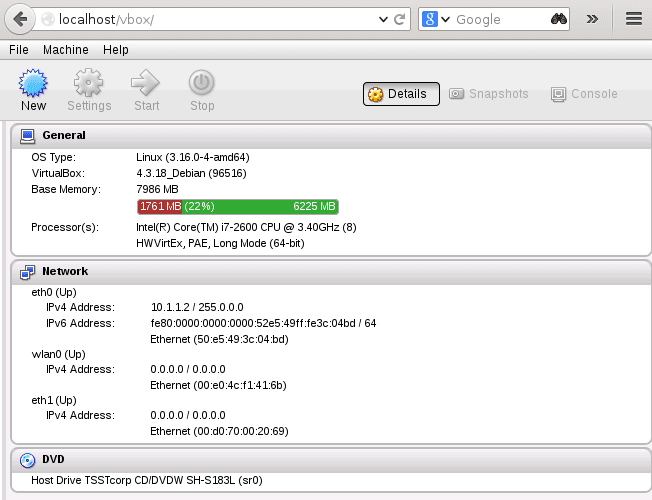This screenshot has width=652, height=500.
Task: Click IPv4 address 10.1.1.2 / 255.0.0.0
Action: [x=197, y=307]
